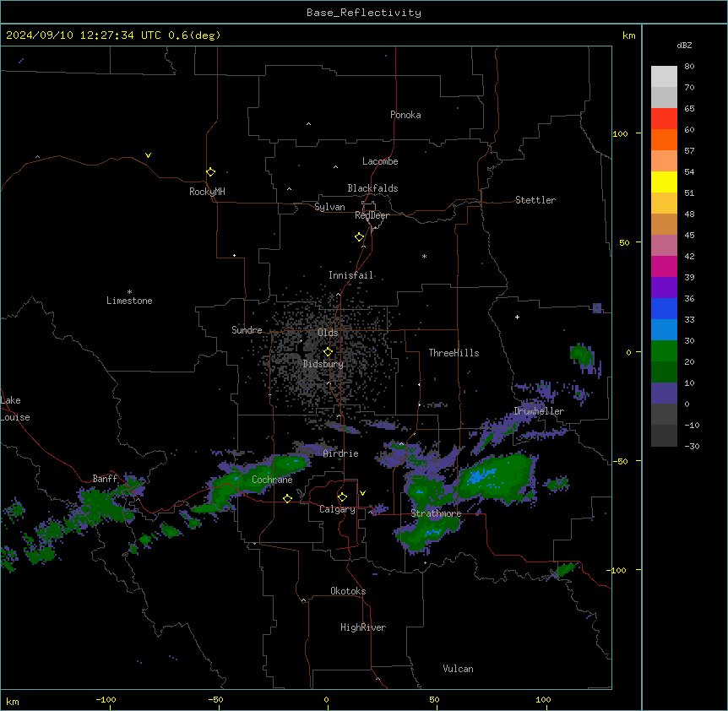
Task: Click the Strathmore label
Action: pyautogui.click(x=436, y=513)
